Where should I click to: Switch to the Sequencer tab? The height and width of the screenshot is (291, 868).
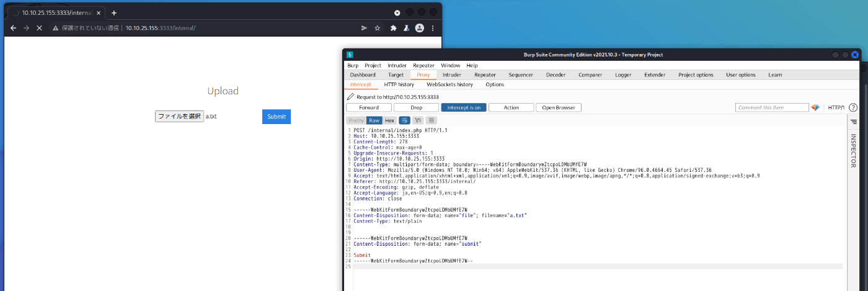click(521, 74)
